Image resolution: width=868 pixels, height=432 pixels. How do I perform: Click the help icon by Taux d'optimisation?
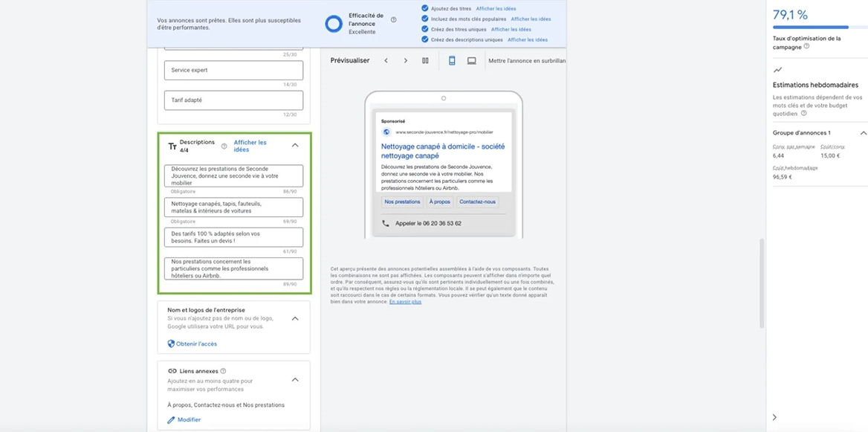point(806,47)
